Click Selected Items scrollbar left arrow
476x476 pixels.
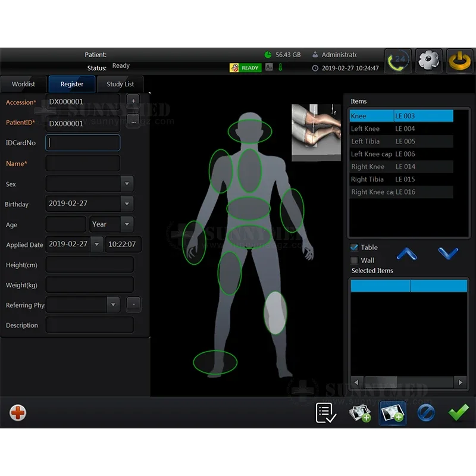click(x=356, y=382)
